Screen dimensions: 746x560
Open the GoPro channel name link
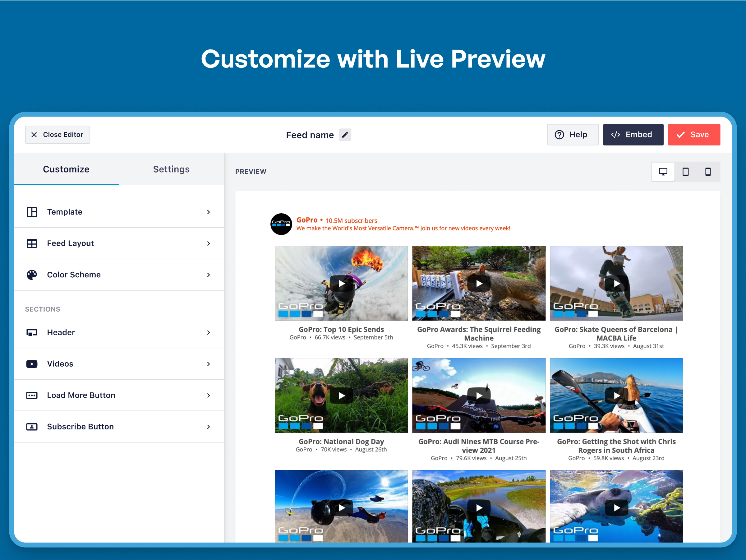click(307, 220)
